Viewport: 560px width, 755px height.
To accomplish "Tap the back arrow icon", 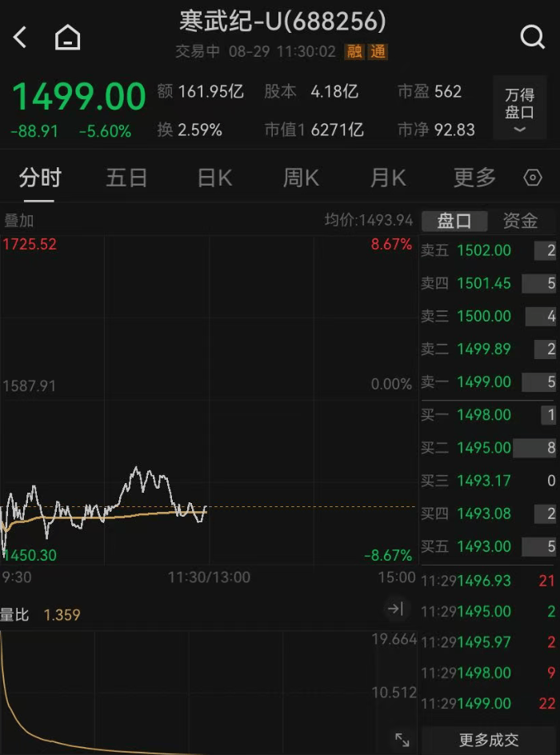I will [x=19, y=37].
